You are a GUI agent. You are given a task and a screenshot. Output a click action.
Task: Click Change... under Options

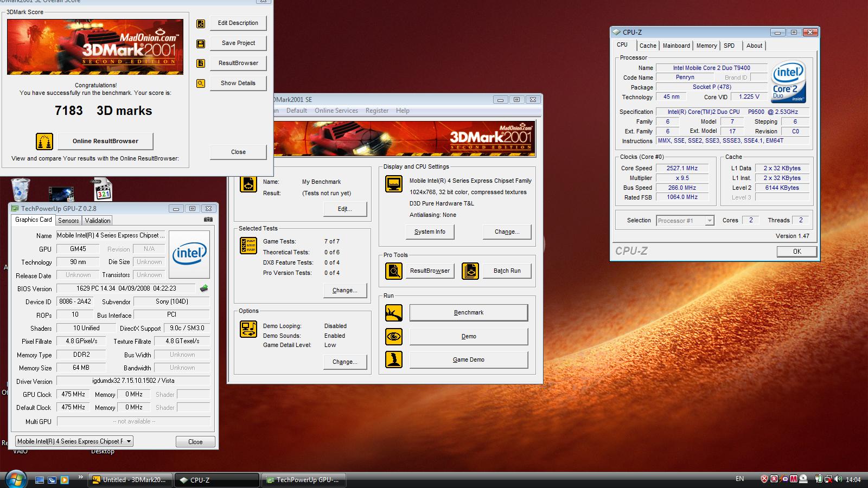345,362
